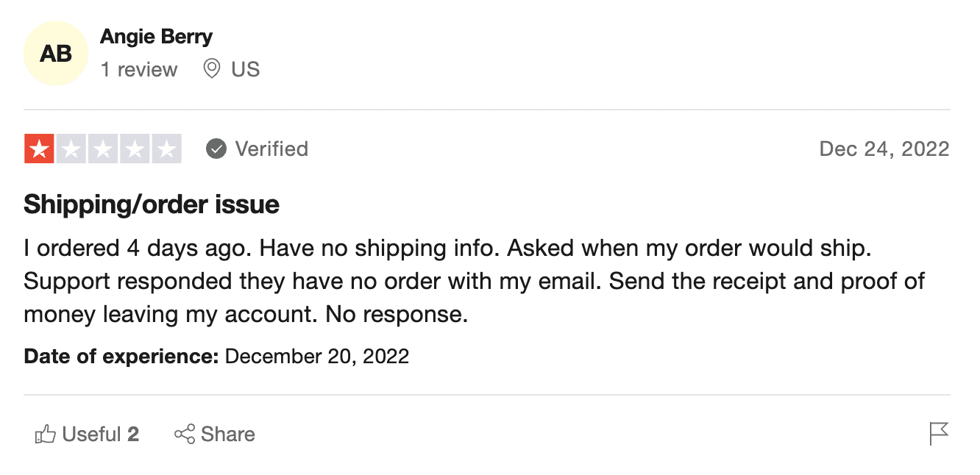
Task: Click the 1 review count text
Action: tap(139, 70)
